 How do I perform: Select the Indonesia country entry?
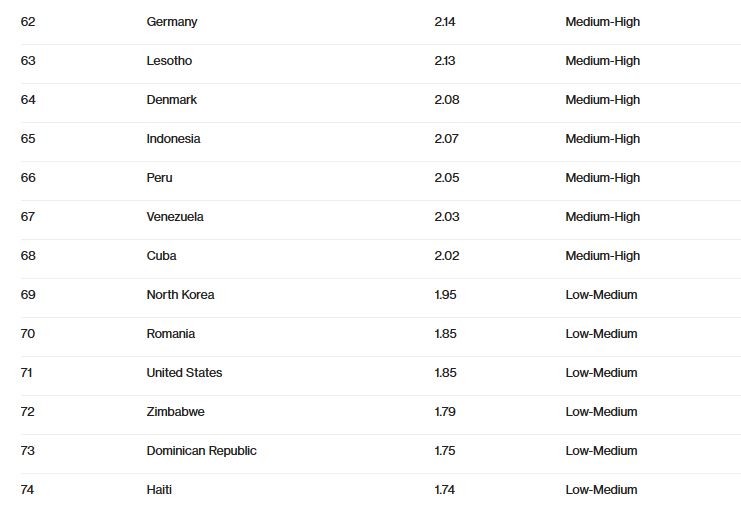pyautogui.click(x=173, y=139)
